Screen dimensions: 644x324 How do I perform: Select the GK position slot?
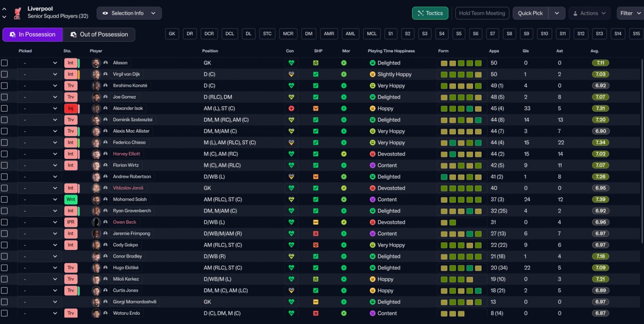pyautogui.click(x=172, y=34)
